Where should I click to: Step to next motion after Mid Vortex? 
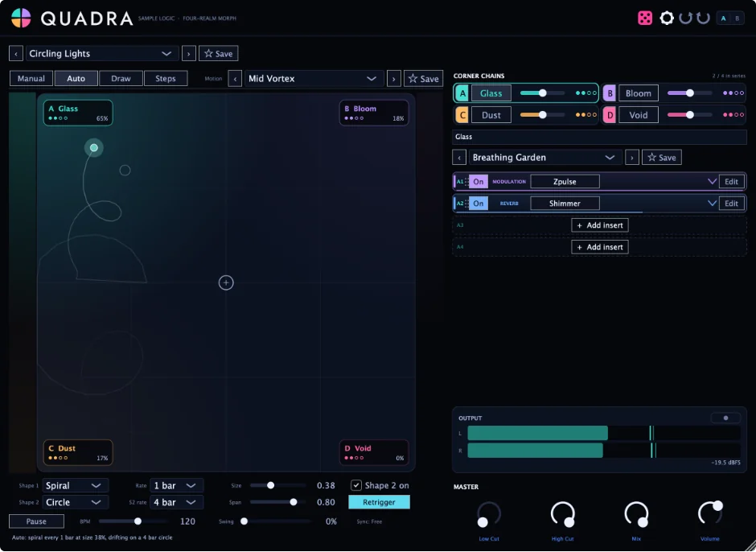pyautogui.click(x=394, y=79)
